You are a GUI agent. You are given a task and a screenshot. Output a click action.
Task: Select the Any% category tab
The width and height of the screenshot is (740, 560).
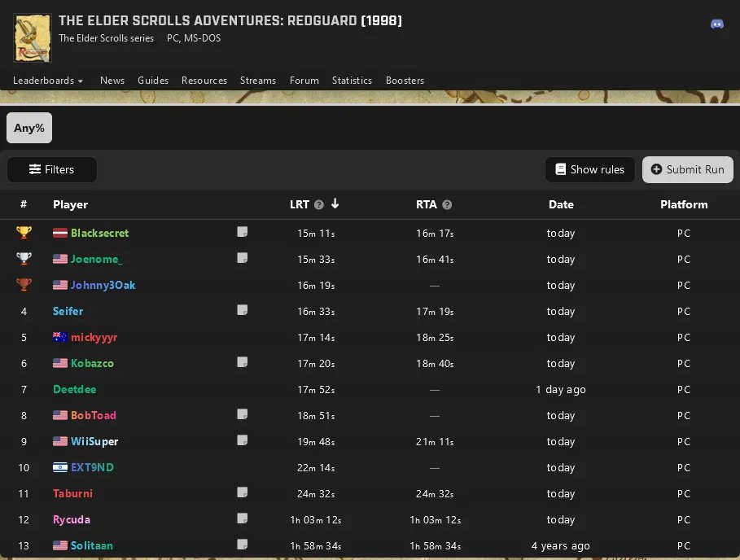(29, 128)
